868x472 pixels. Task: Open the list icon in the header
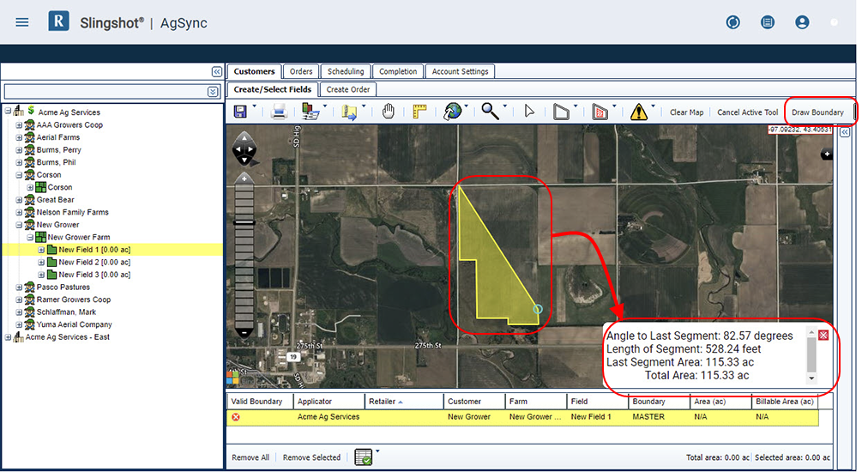(x=768, y=22)
